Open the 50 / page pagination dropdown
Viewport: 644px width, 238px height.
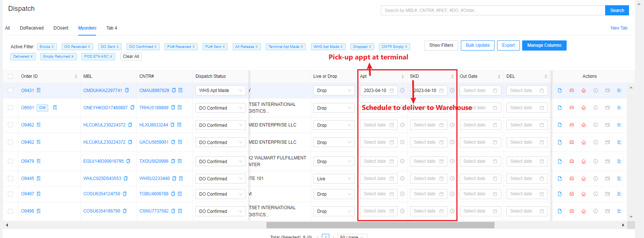tap(352, 237)
